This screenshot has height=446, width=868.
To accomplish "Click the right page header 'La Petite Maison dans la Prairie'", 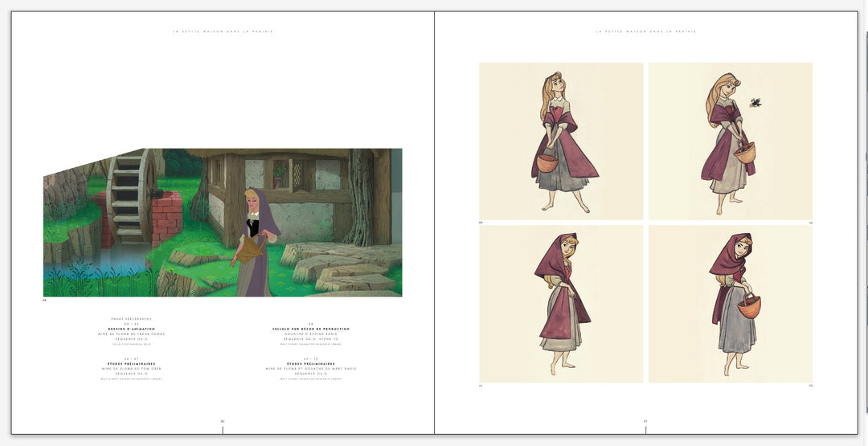I will click(x=646, y=31).
